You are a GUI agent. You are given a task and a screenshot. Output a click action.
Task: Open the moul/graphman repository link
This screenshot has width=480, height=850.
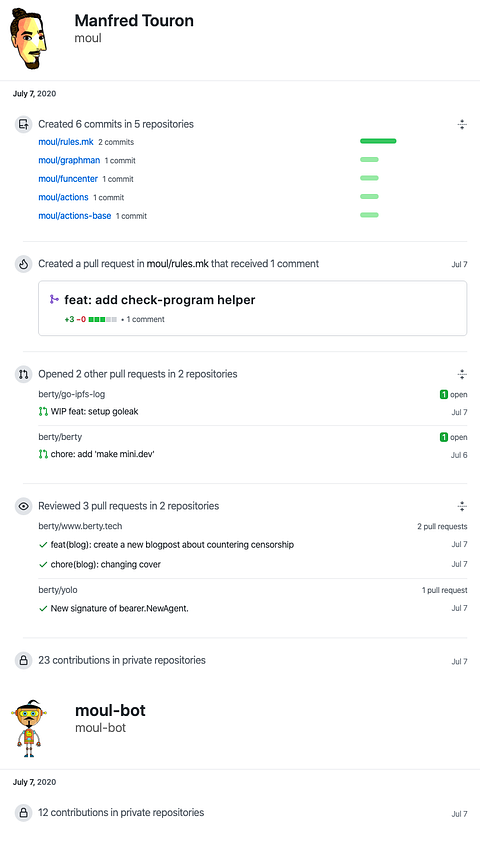tap(69, 160)
